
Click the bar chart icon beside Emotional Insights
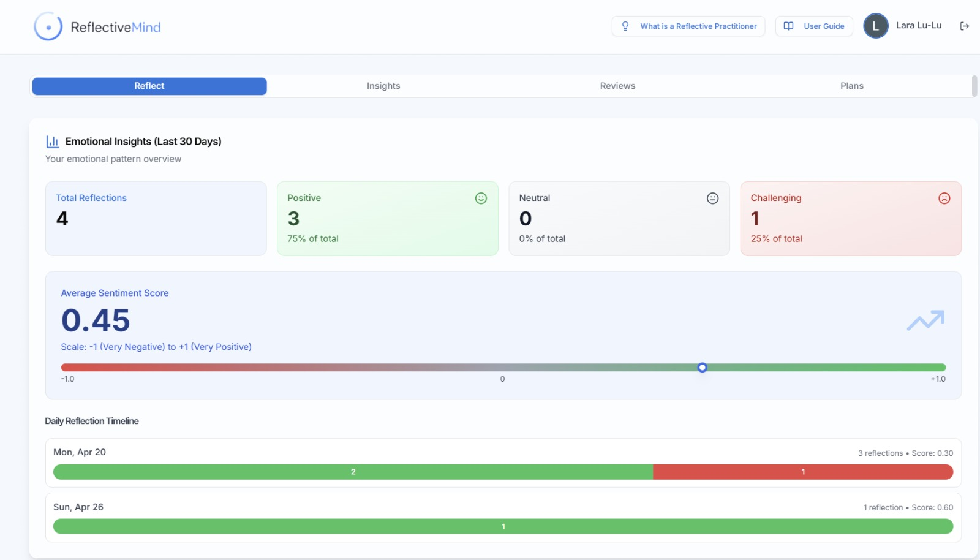pyautogui.click(x=53, y=142)
